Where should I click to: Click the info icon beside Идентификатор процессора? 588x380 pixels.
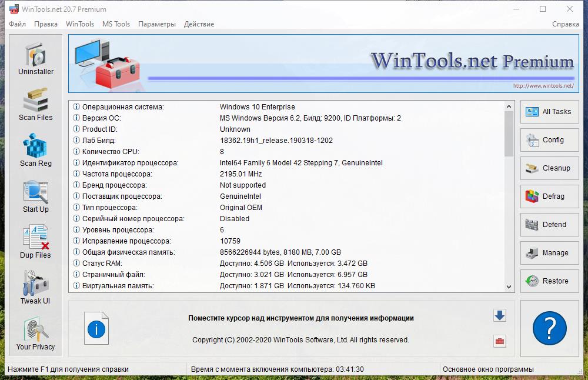76,162
